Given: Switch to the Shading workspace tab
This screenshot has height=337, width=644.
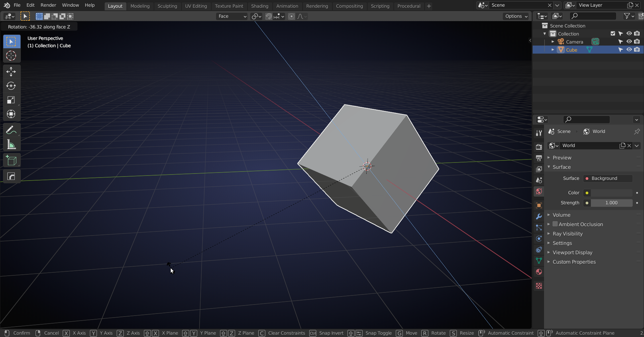Looking at the screenshot, I should (260, 6).
